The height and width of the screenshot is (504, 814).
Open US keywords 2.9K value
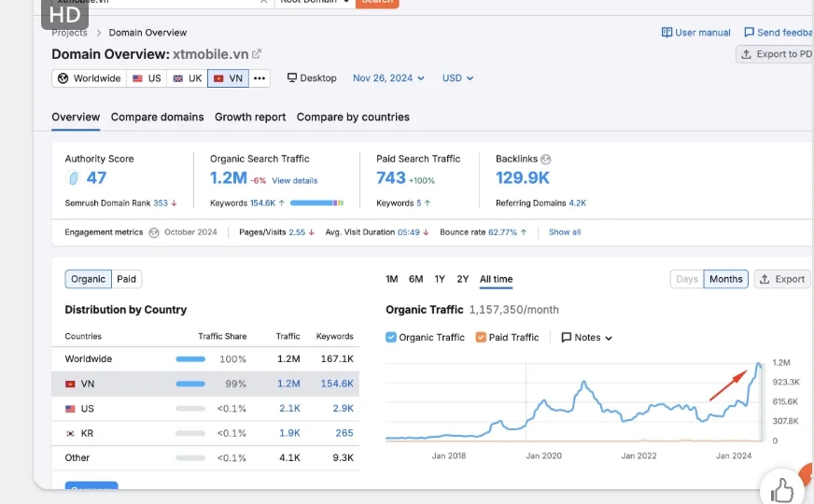(x=344, y=409)
